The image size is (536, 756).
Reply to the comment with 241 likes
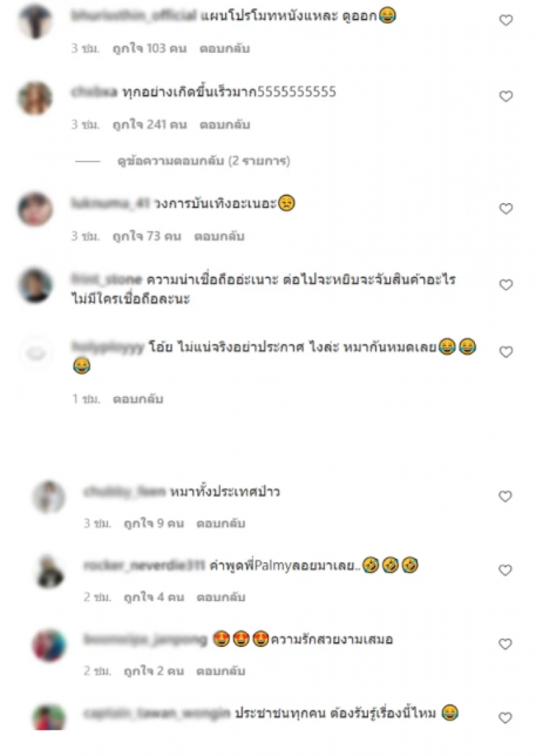(x=224, y=125)
